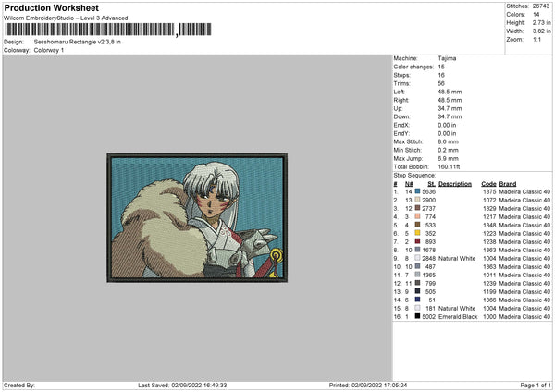Click 'Natural White' in stop row 15

click(x=457, y=308)
